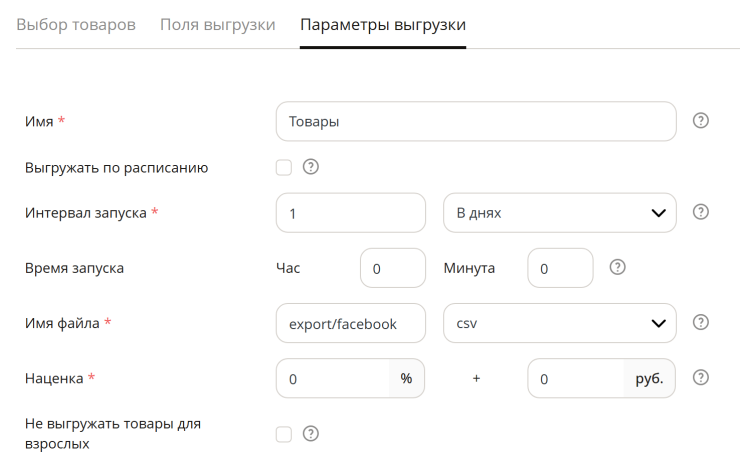Click the Наценка percent input field
This screenshot has height=470, width=740.
point(333,378)
